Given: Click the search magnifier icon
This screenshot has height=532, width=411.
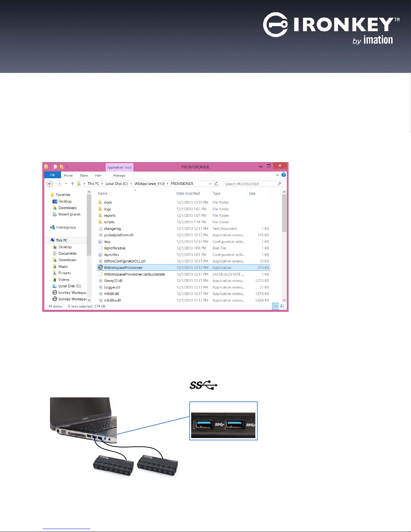Looking at the screenshot, I should click(279, 184).
